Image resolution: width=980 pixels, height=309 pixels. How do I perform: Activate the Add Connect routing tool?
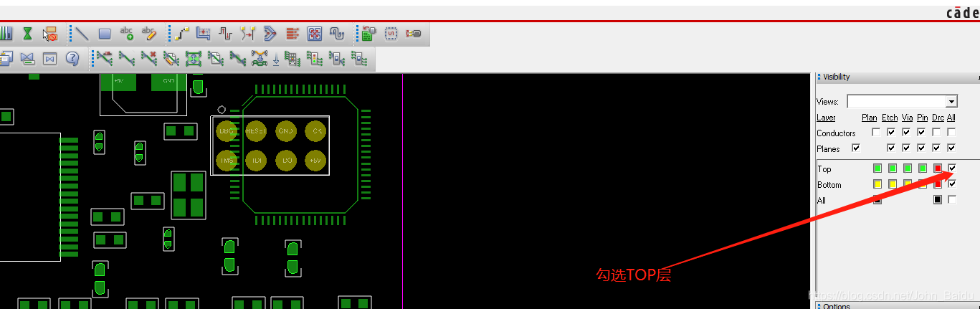(182, 34)
